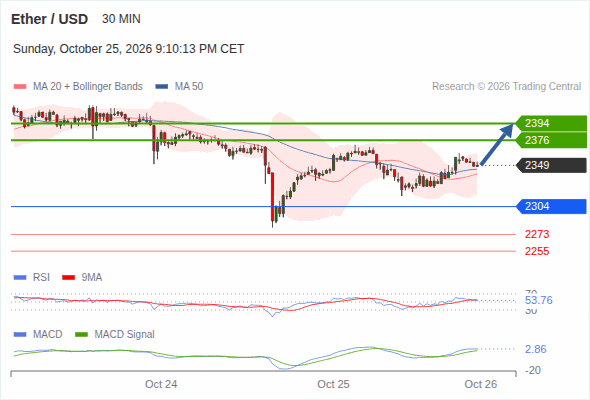The height and width of the screenshot is (400, 590).
Task: Click the RSI value 53.76
Action: [539, 300]
